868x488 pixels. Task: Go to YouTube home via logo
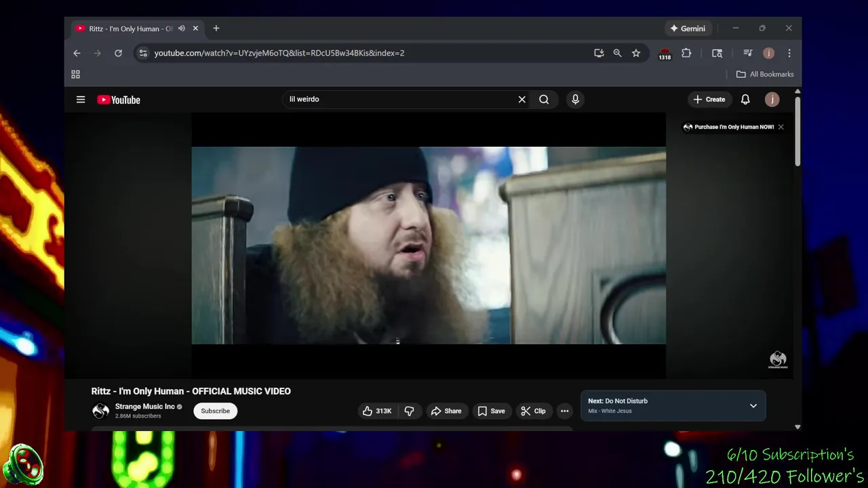coord(119,100)
